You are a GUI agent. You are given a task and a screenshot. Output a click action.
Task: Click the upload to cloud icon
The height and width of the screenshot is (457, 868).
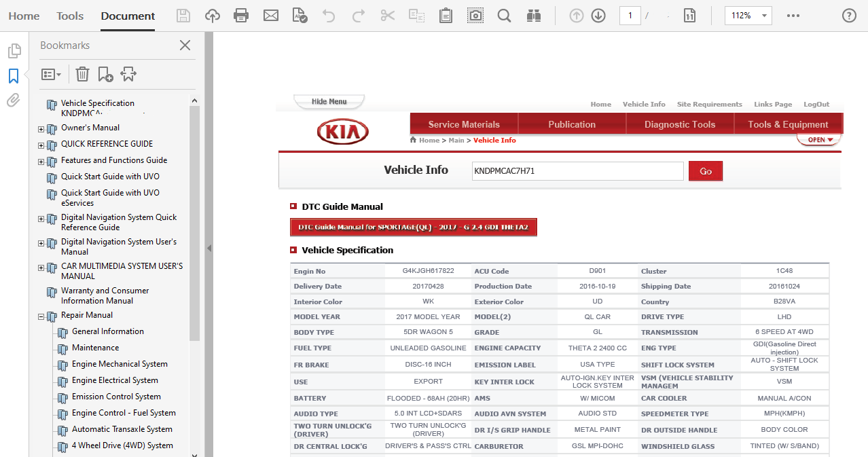pyautogui.click(x=213, y=16)
